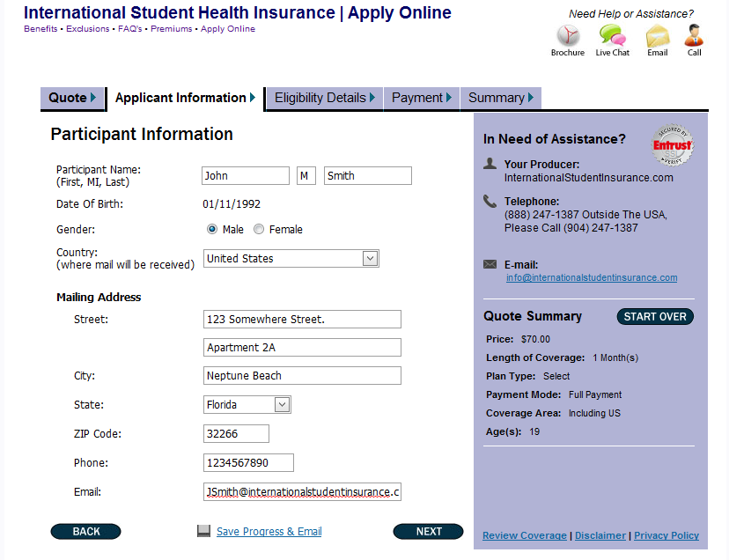
Task: Click the InternationalStudentInsurance.com producer name
Action: pos(589,178)
